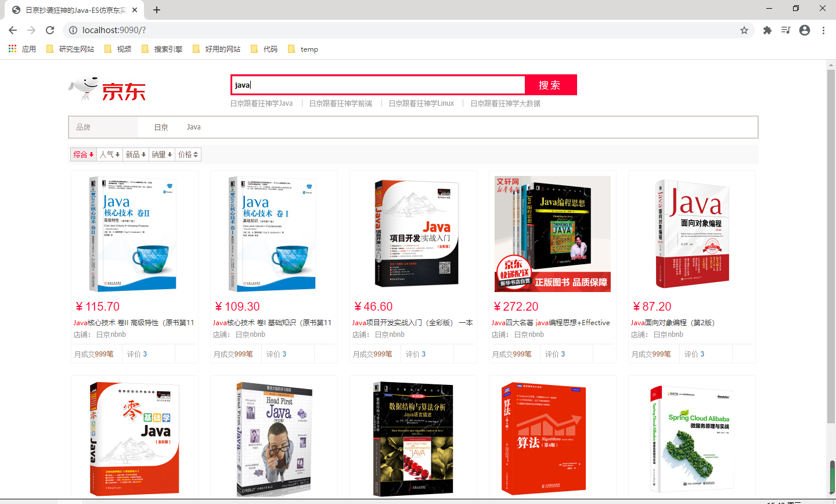The width and height of the screenshot is (836, 504).
Task: Open the Java核心技术 卷II book cover
Action: (x=134, y=234)
